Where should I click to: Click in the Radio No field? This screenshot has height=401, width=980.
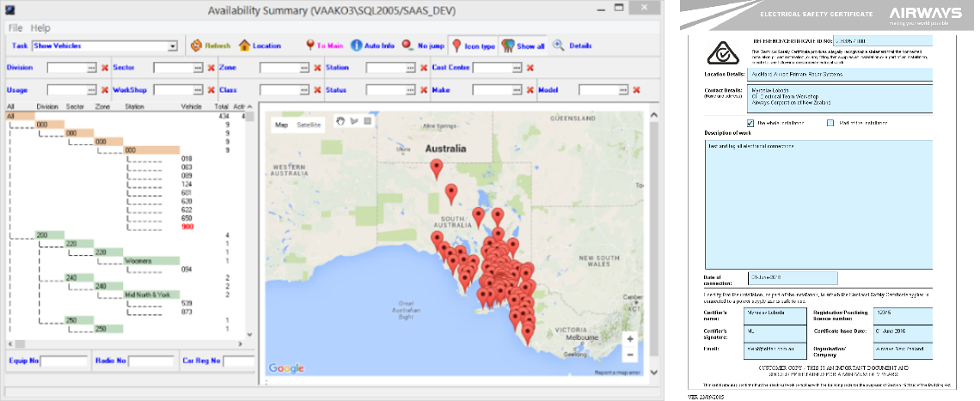(x=151, y=361)
